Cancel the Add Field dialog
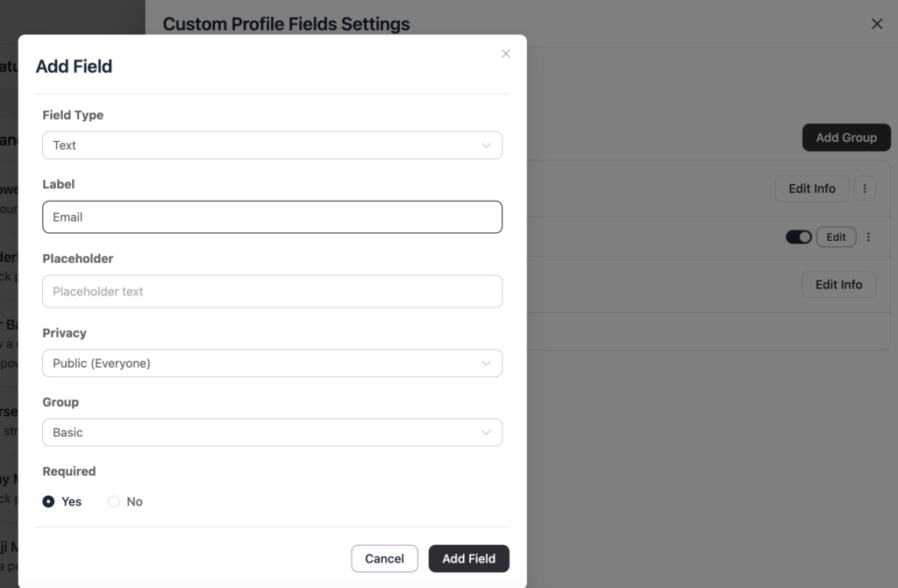 tap(384, 558)
